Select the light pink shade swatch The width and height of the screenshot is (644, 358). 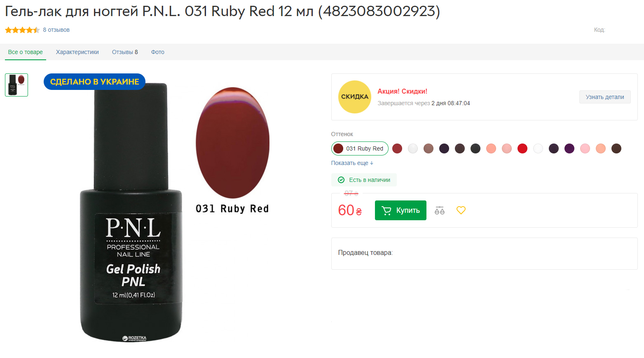585,148
